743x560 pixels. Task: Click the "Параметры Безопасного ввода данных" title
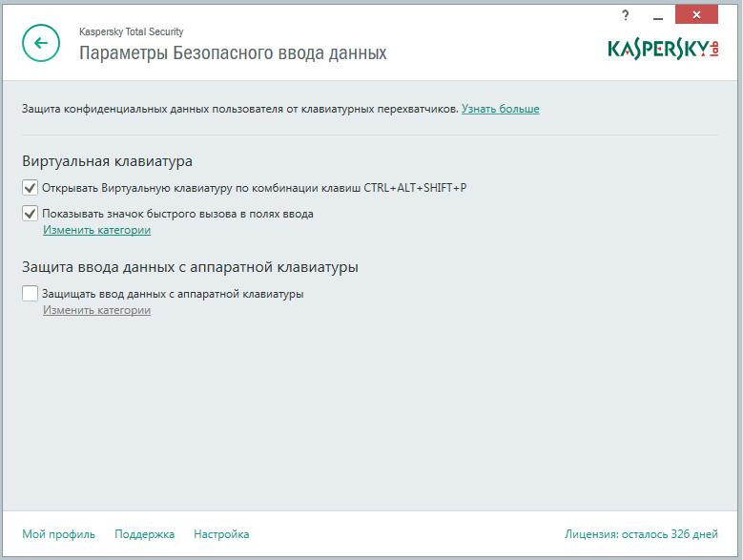233,52
